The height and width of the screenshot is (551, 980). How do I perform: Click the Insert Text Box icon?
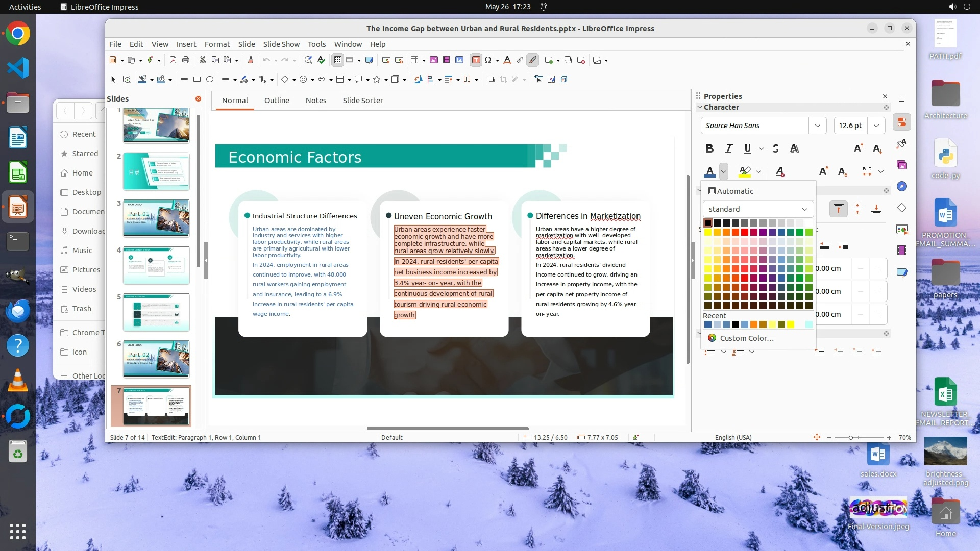coord(476,60)
